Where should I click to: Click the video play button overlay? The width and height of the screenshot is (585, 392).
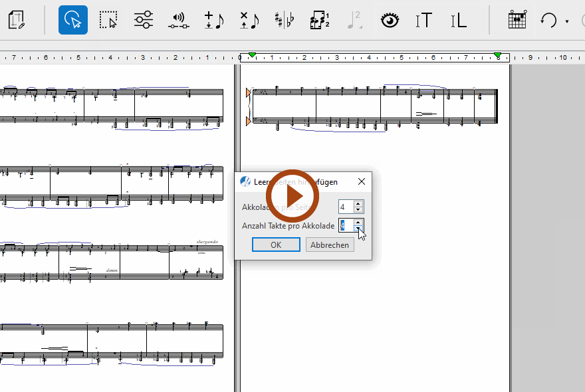292,196
